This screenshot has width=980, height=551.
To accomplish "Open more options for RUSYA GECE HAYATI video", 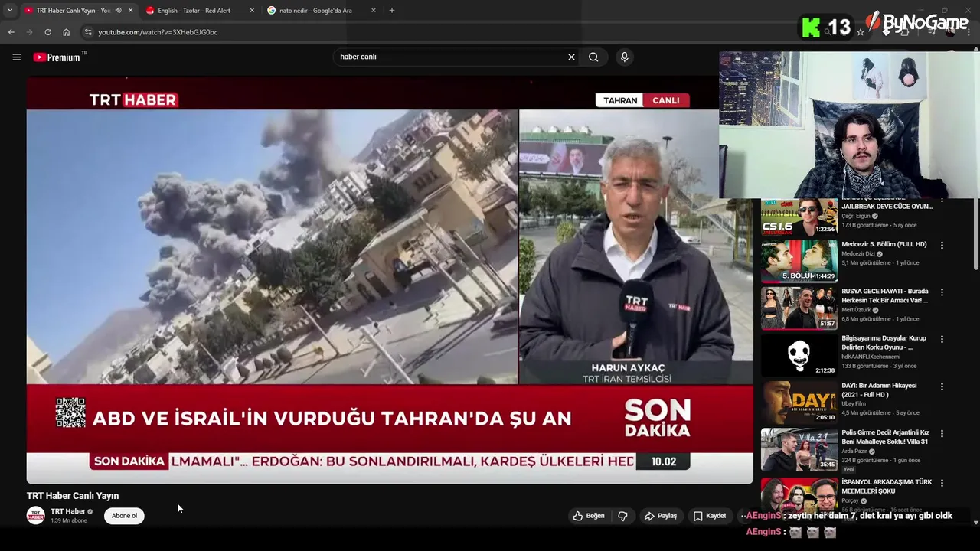I will point(942,292).
